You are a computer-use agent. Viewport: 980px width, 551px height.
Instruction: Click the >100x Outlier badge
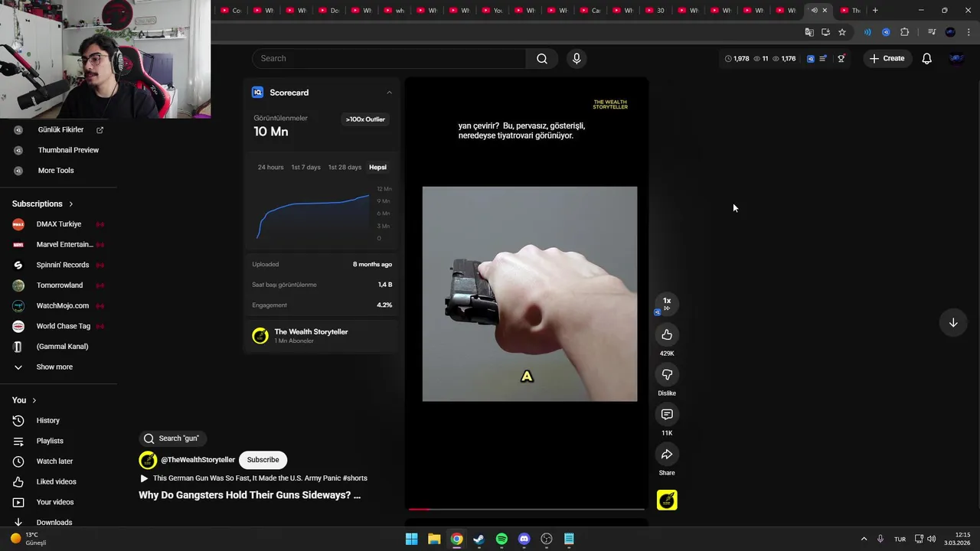365,119
